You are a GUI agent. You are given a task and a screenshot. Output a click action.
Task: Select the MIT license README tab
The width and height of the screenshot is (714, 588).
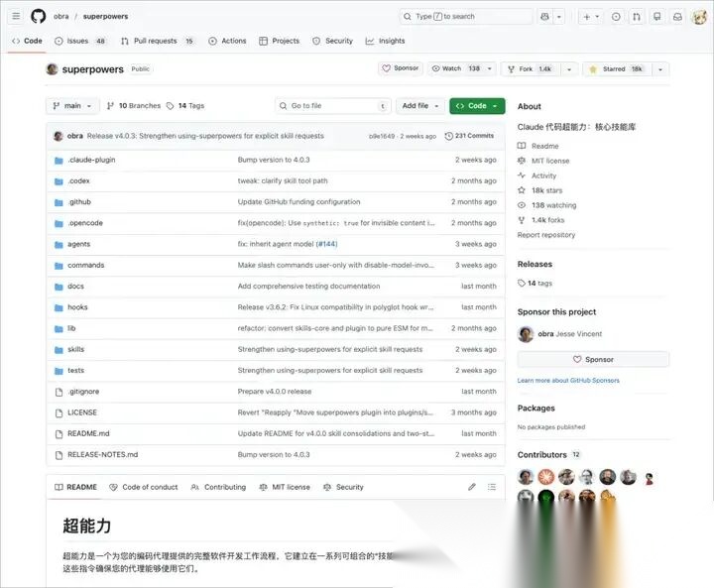pyautogui.click(x=285, y=487)
